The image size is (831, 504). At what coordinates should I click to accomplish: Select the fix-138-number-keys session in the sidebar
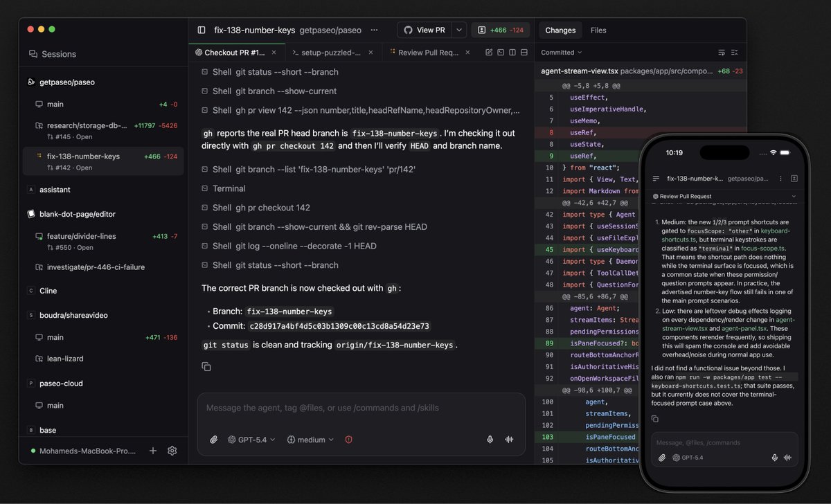[102, 161]
